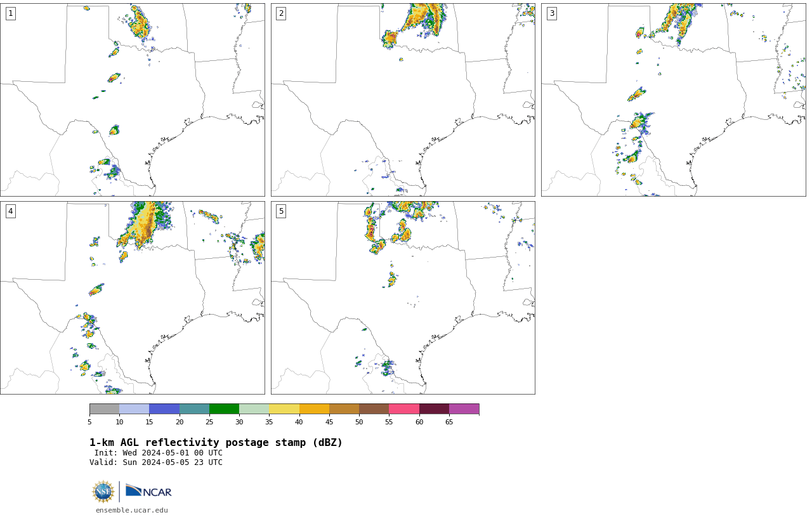This screenshot has width=812, height=517.
Task: Select the teal 20-25 dBZ swatch
Action: [194, 409]
